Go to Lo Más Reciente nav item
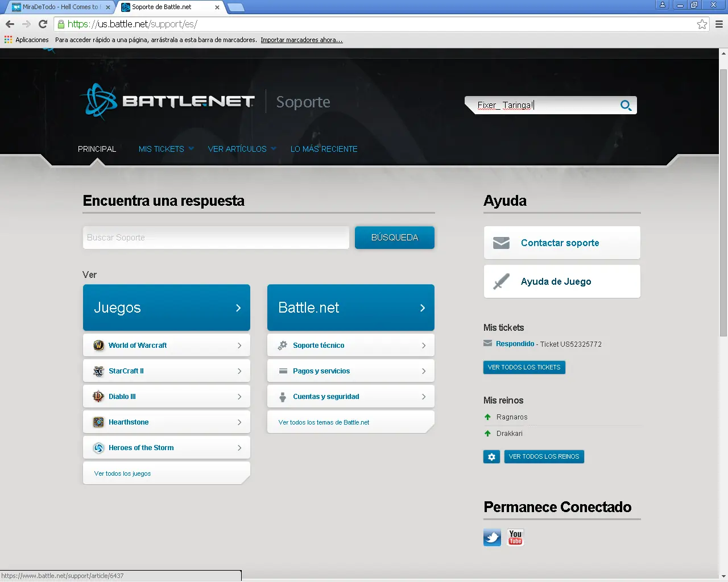The image size is (728, 582). click(324, 149)
